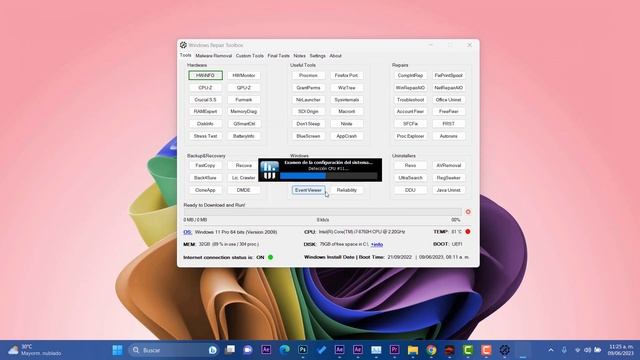Launch Microsoft Edge from the taskbar

coord(284,350)
